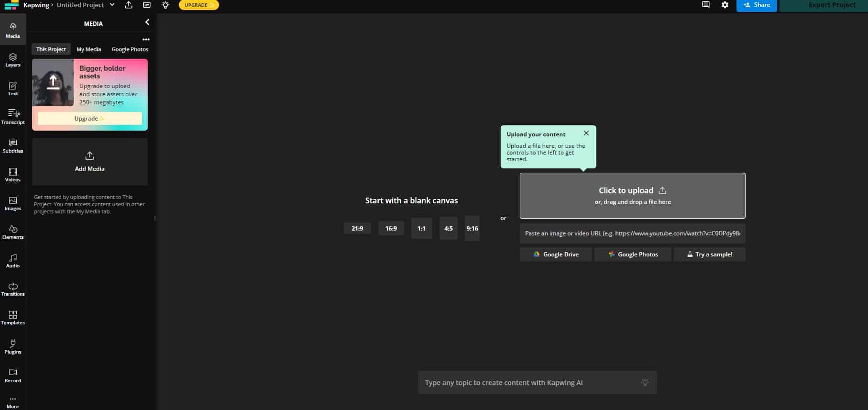Click the Add Media box

coord(90,162)
